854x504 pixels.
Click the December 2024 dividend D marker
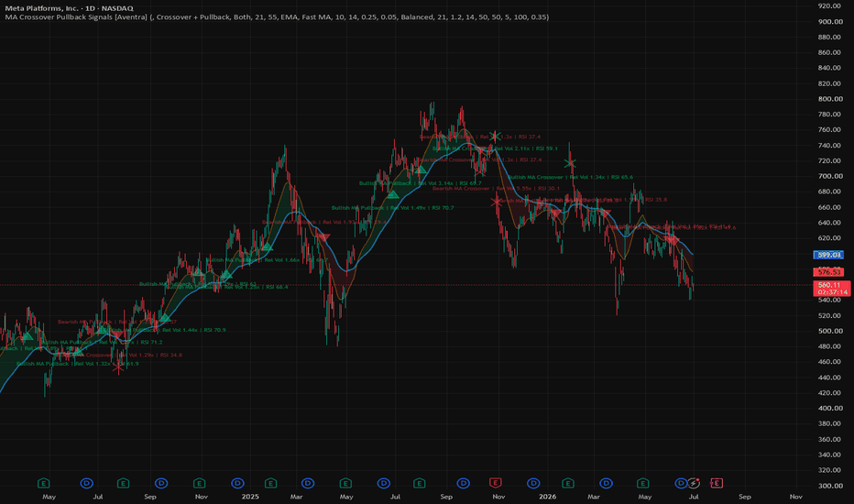tap(237, 483)
